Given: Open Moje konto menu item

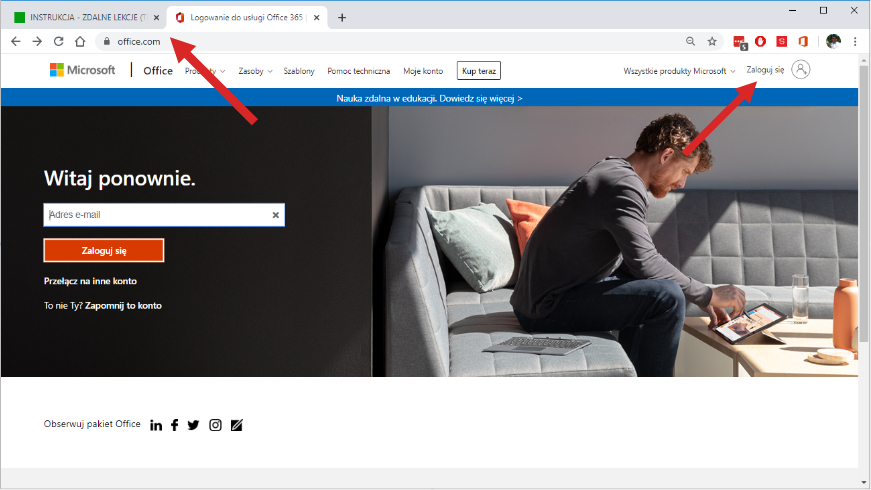Looking at the screenshot, I should 423,71.
